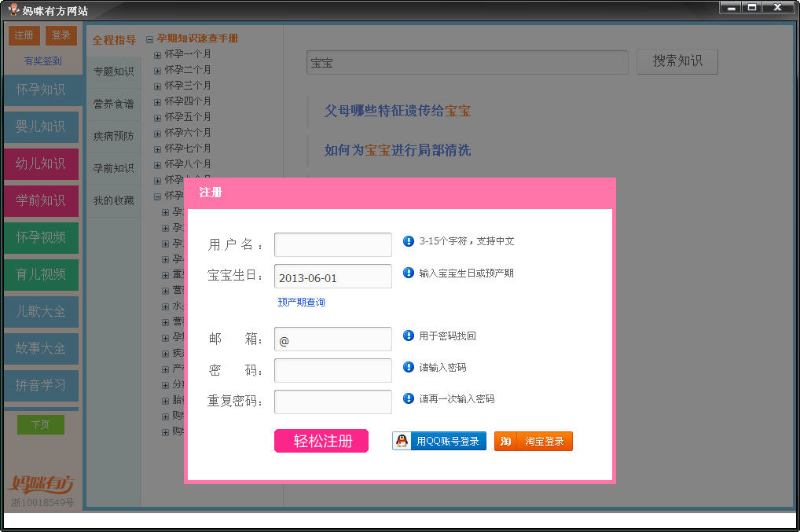Expand the 怀孕四个月 tree node
This screenshot has width=800, height=532.
coord(158,101)
